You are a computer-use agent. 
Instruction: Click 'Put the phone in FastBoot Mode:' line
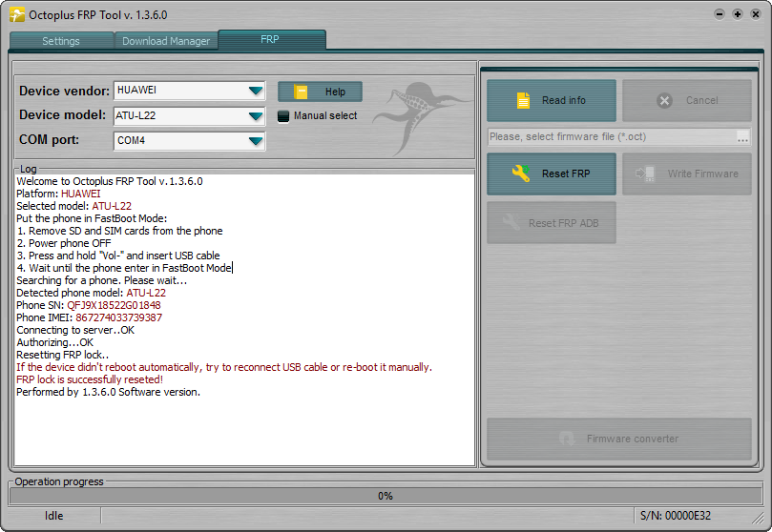pyautogui.click(x=92, y=218)
